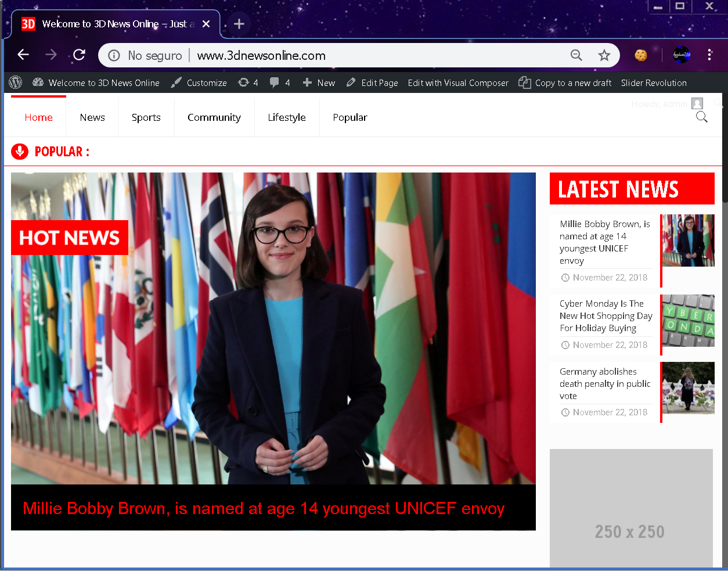Click the site search magnifier icon
The image size is (728, 571).
click(x=702, y=117)
